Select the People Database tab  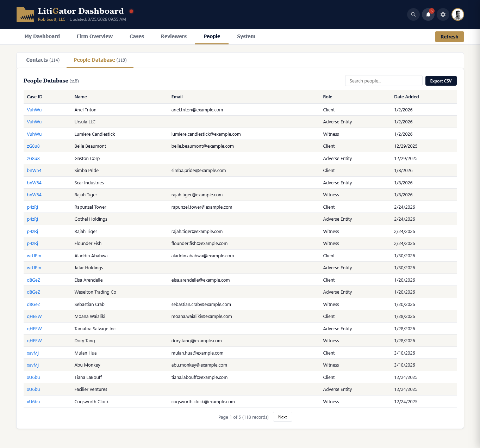click(x=100, y=60)
